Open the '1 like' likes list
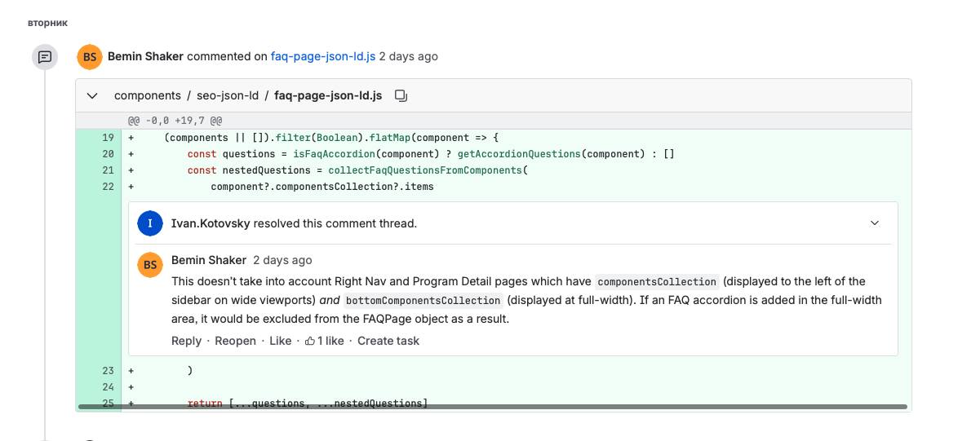980x441 pixels. click(330, 342)
